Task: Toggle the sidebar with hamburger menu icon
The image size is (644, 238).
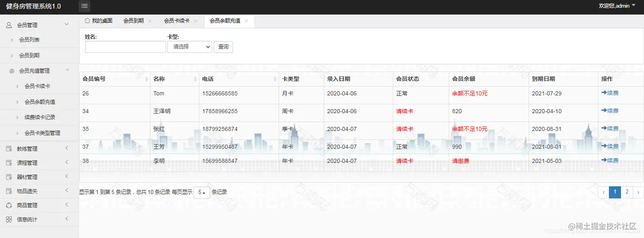Action: coord(84,6)
